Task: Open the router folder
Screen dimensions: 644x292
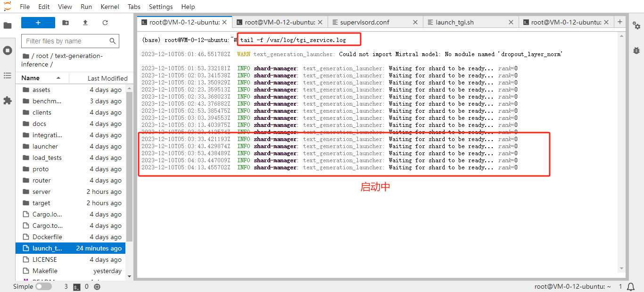Action: [x=71, y=180]
